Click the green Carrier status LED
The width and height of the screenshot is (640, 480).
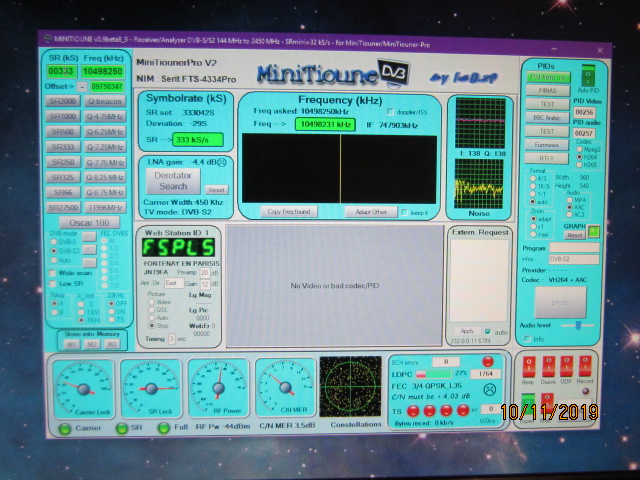click(64, 429)
